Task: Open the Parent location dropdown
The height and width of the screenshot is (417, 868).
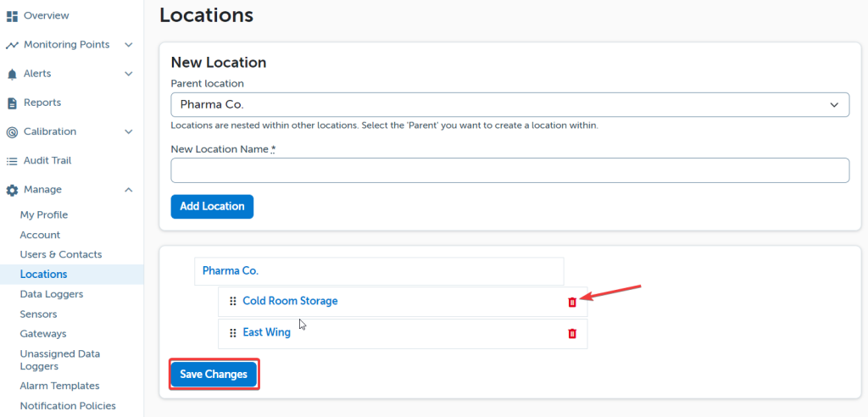Action: pyautogui.click(x=509, y=105)
